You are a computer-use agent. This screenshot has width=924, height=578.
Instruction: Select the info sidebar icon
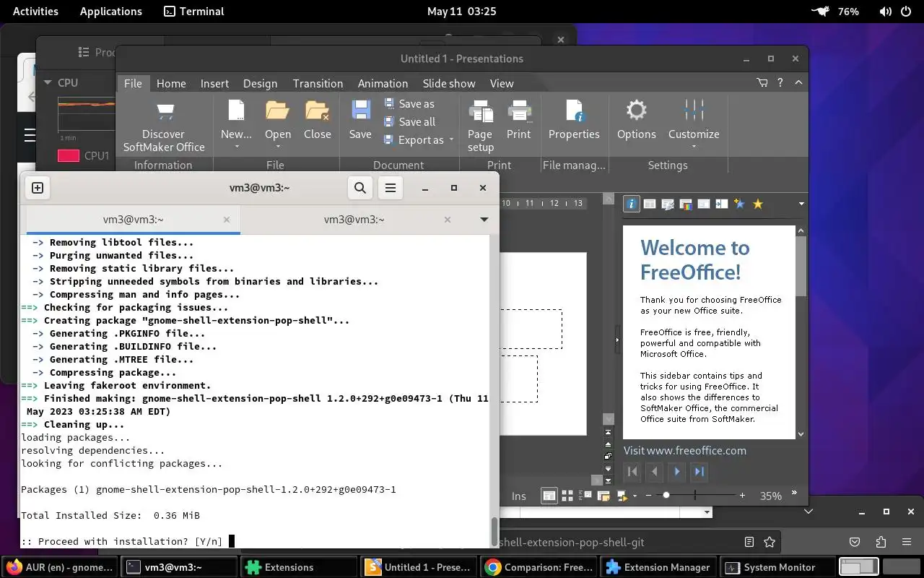(632, 204)
